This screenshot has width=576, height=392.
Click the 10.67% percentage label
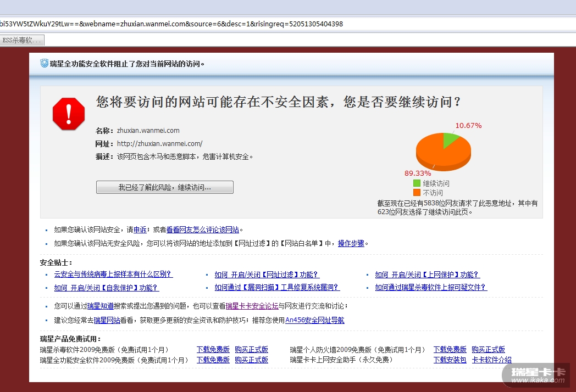point(468,126)
